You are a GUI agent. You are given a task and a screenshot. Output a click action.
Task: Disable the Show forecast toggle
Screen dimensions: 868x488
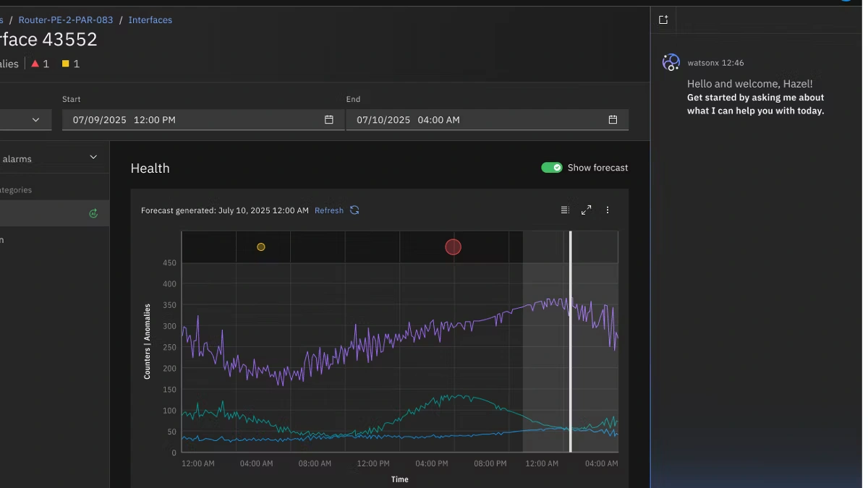552,167
